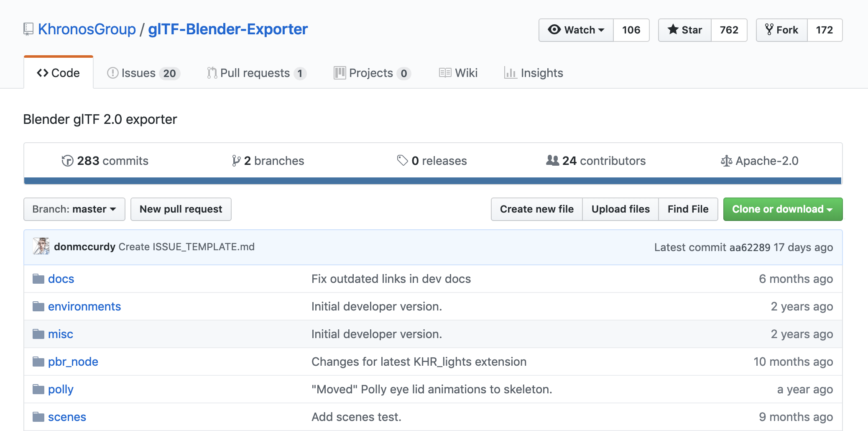Click the blue language statistics bar

(x=433, y=181)
